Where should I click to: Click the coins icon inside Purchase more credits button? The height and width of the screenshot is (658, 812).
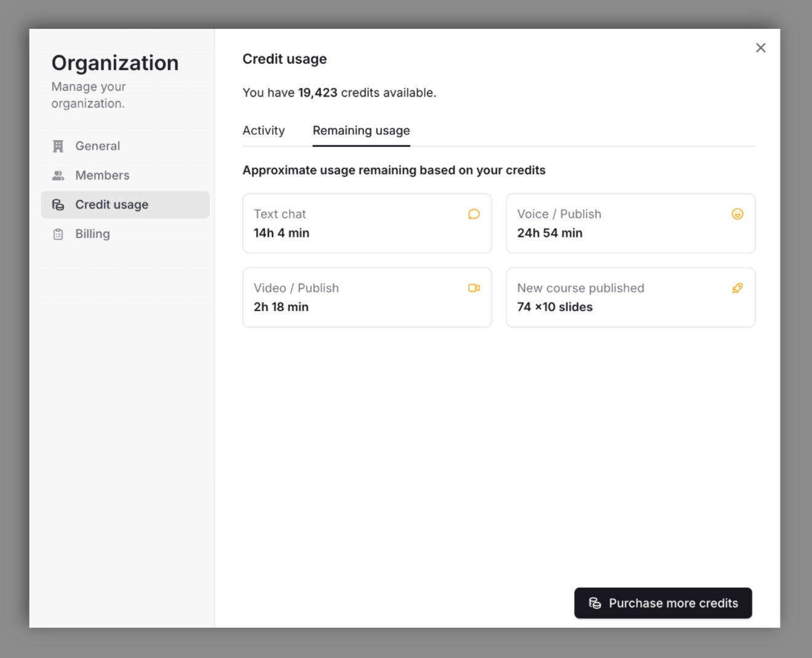pos(595,603)
